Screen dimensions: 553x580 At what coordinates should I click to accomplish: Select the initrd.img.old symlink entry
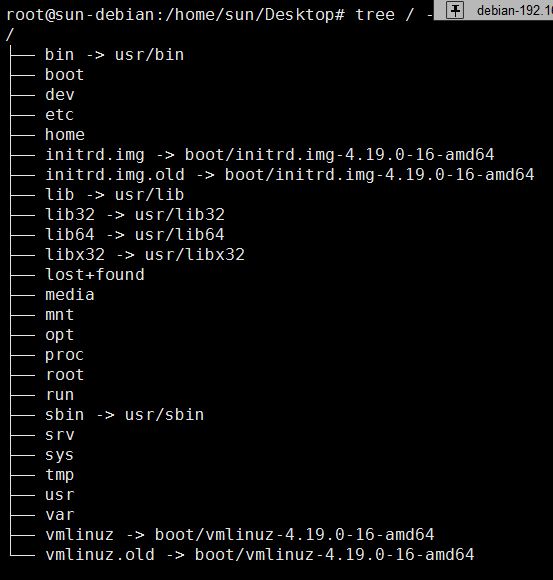(290, 175)
